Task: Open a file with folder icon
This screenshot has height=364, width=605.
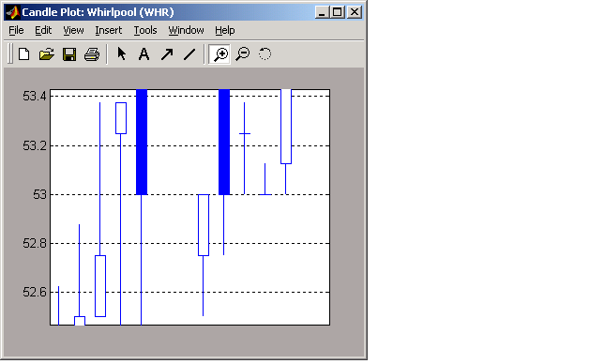Action: point(47,54)
